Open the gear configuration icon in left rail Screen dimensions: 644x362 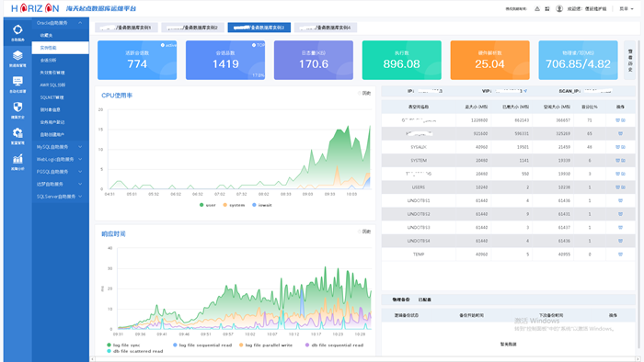[17, 133]
